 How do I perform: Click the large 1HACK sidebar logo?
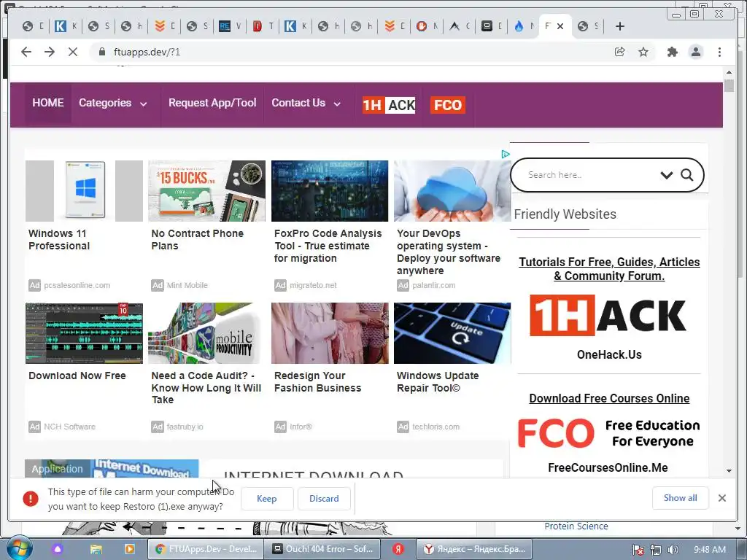pos(608,315)
